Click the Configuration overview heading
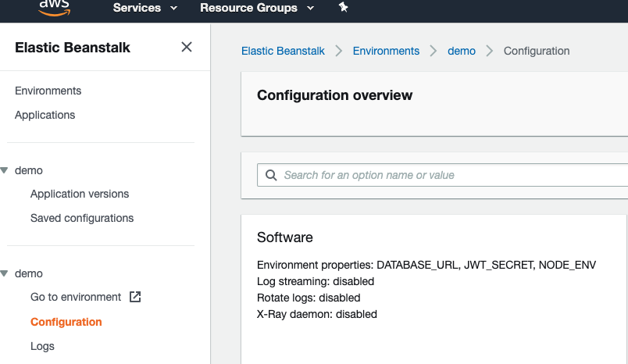 [x=335, y=95]
